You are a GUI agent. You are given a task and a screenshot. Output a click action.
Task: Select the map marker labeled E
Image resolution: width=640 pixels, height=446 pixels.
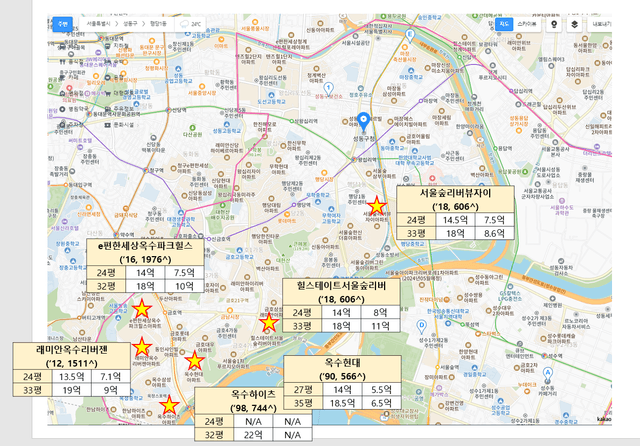coord(410,36)
